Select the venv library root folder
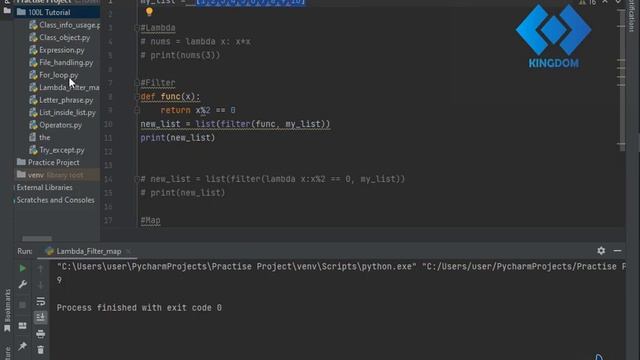The height and width of the screenshot is (360, 640). 56,175
